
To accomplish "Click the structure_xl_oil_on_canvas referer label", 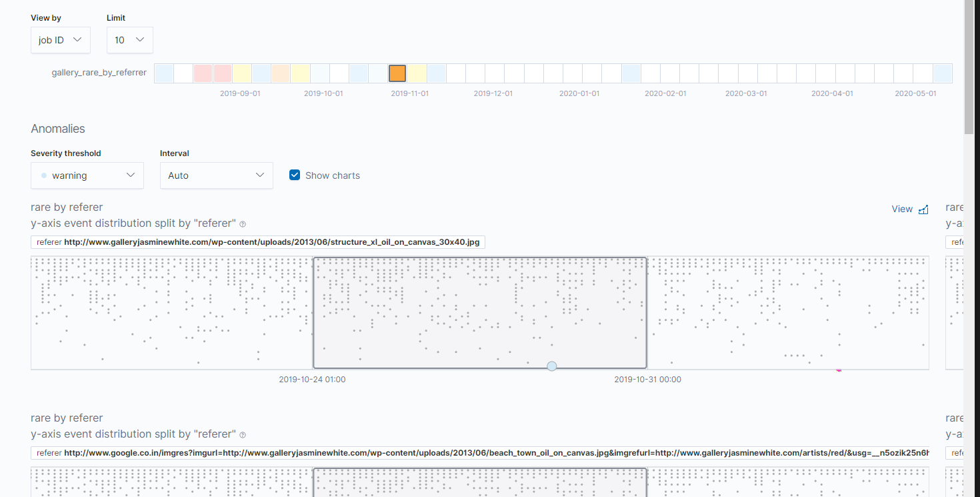I will [258, 241].
